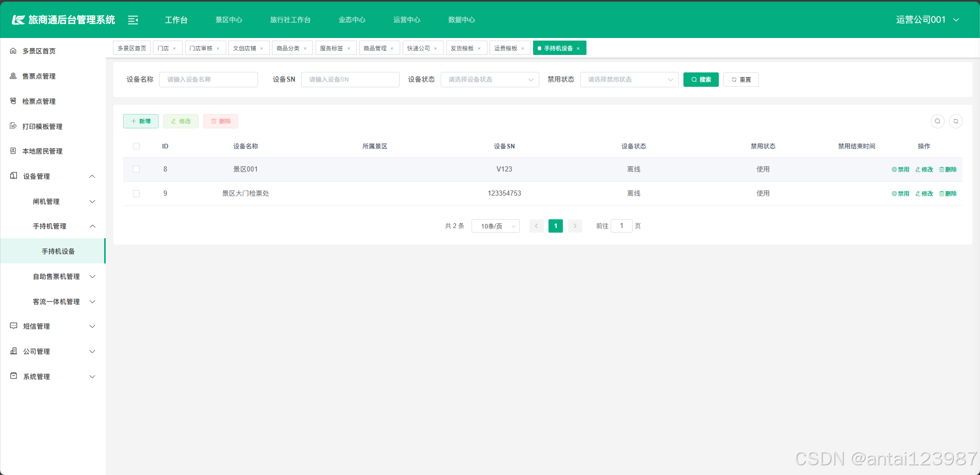Open the 设备状态 filter dropdown

click(490, 80)
